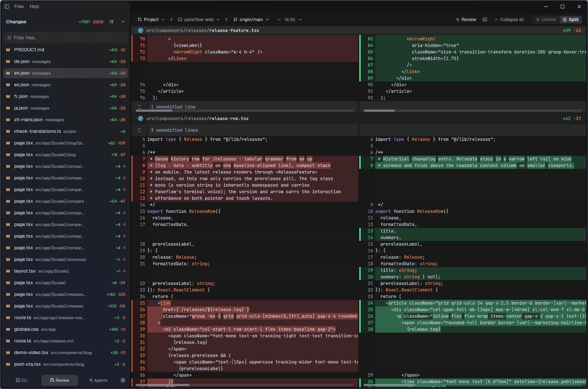Image resolution: width=588 pixels, height=389 pixels.
Task: Expand the 3 unmodified lines section
Action: click(139, 130)
